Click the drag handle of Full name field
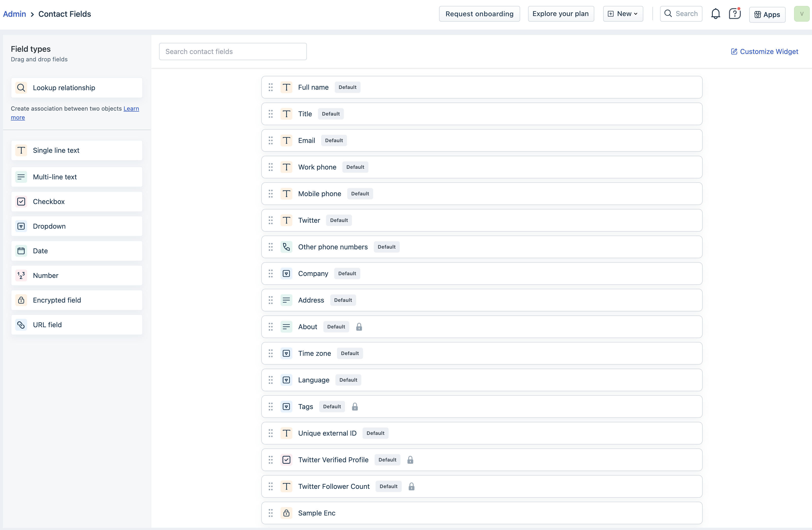Viewport: 812px width, 530px height. coord(271,87)
